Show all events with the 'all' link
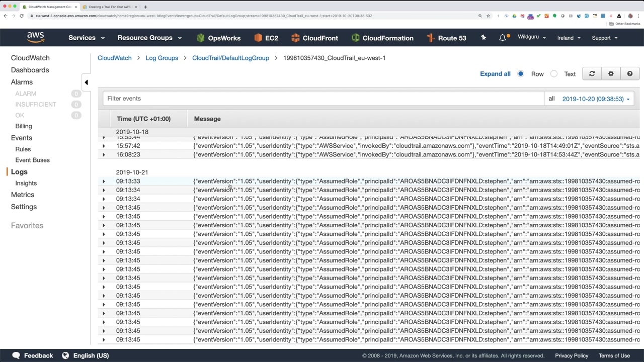 pos(551,99)
